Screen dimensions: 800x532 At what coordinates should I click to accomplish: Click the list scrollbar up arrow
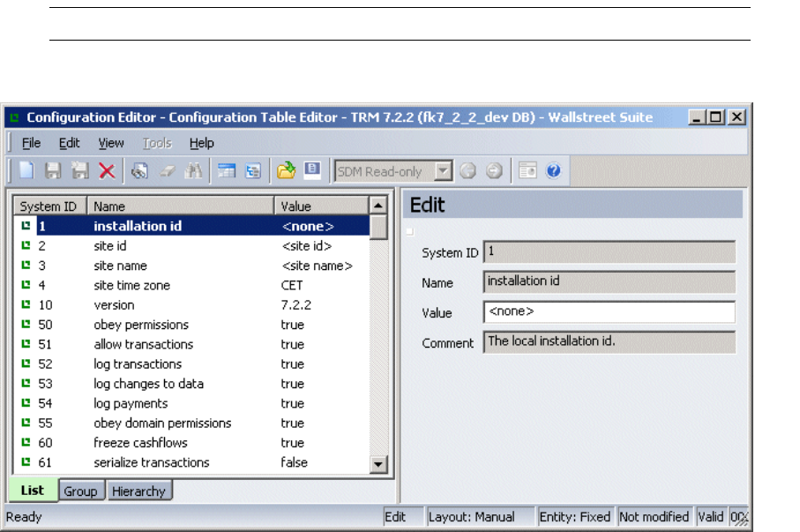click(x=378, y=206)
